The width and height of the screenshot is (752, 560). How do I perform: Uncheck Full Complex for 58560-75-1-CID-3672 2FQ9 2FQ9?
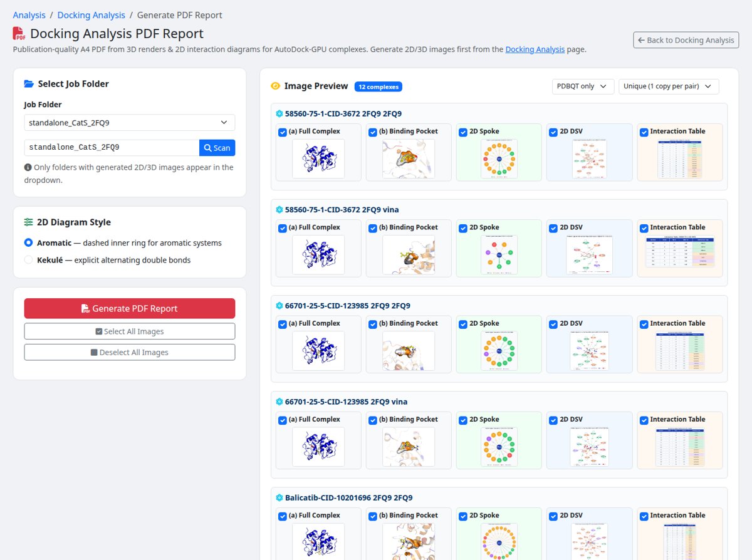point(283,132)
